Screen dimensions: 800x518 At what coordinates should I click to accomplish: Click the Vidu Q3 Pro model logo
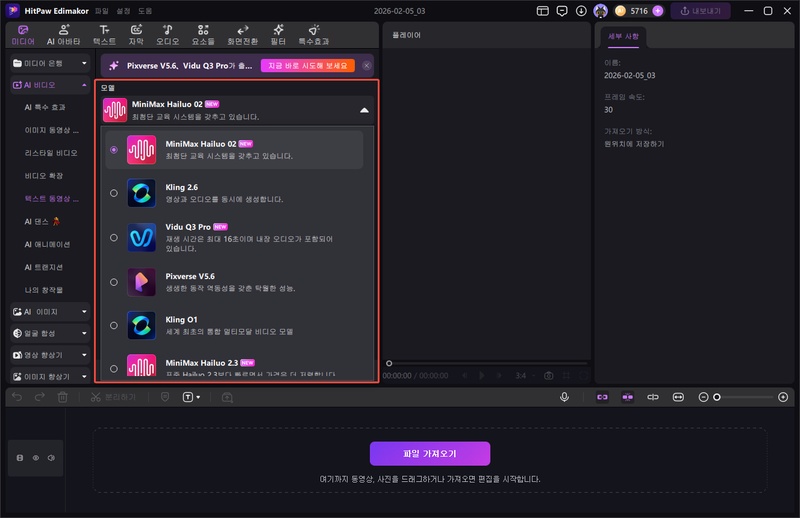tap(141, 237)
